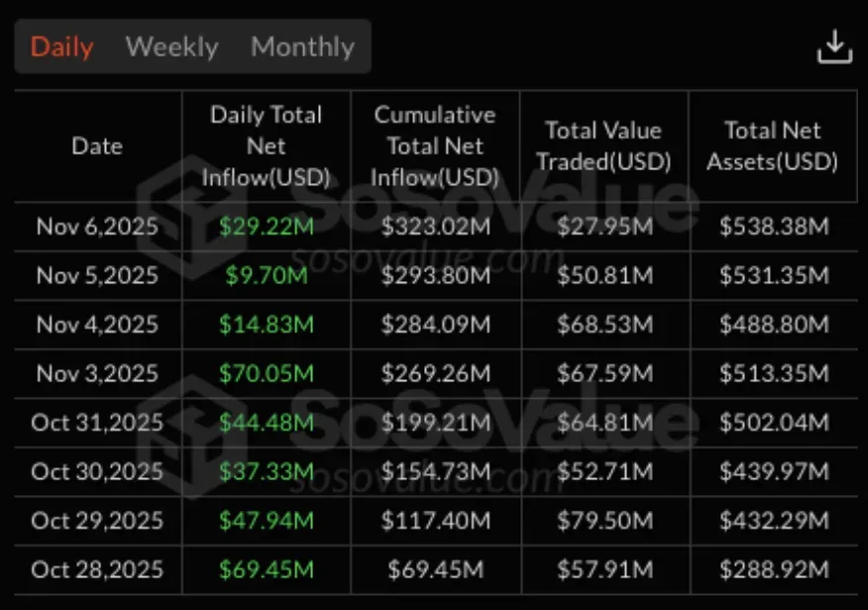Click Total Value Traded column header
The height and width of the screenshot is (610, 868).
[x=603, y=147]
